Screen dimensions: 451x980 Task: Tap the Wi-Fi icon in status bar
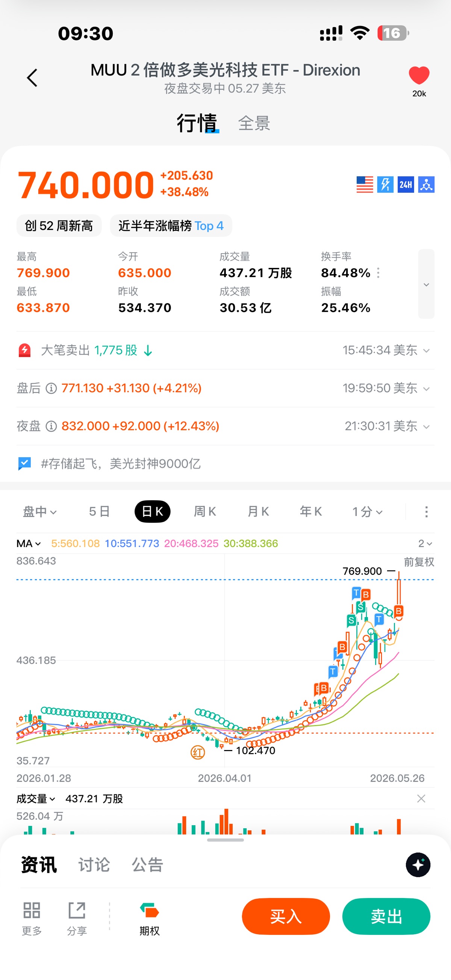tap(360, 33)
